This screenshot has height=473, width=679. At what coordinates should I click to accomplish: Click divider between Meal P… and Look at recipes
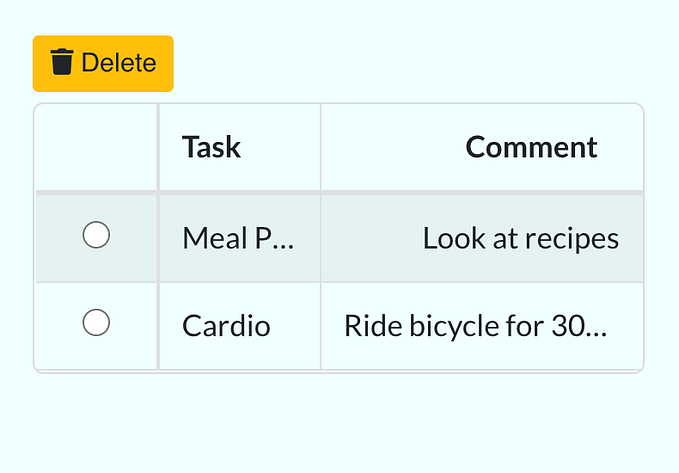point(321,238)
